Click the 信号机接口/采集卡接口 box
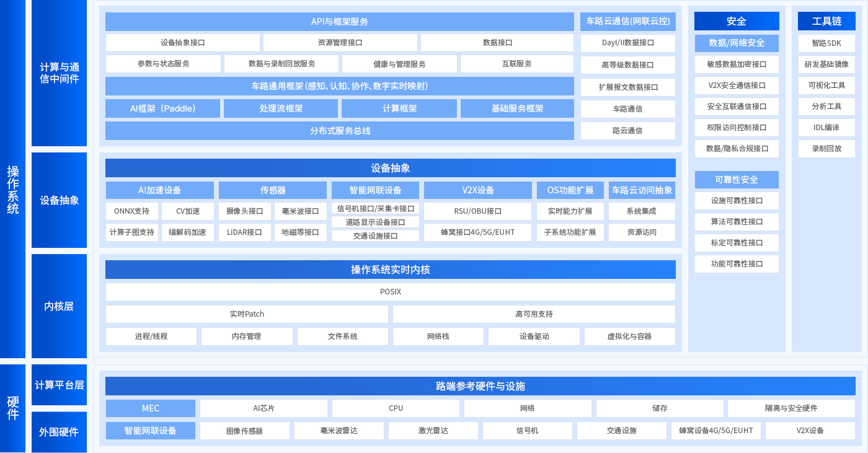Image resolution: width=868 pixels, height=453 pixels. click(375, 209)
